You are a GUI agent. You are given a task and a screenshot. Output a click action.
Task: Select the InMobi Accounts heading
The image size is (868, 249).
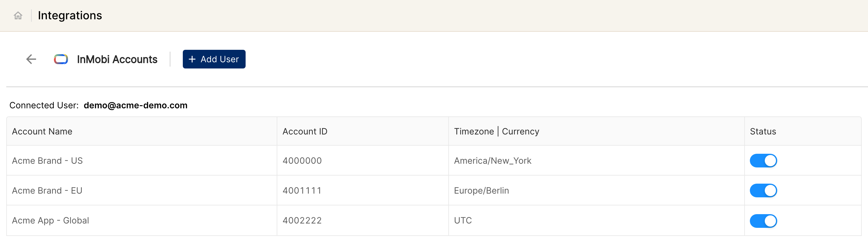tap(117, 59)
